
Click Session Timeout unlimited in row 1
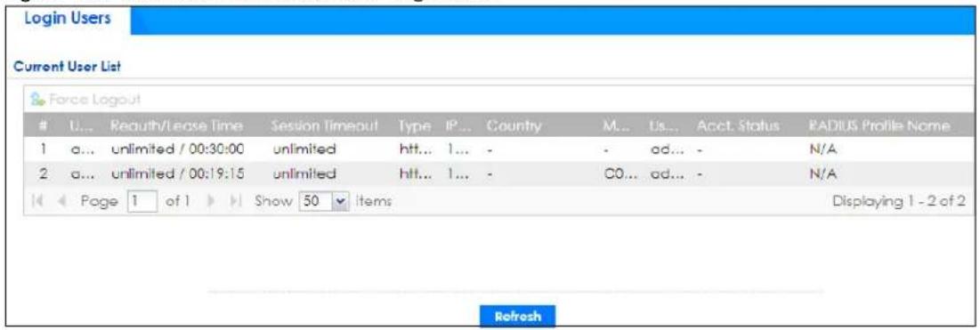coord(304,150)
